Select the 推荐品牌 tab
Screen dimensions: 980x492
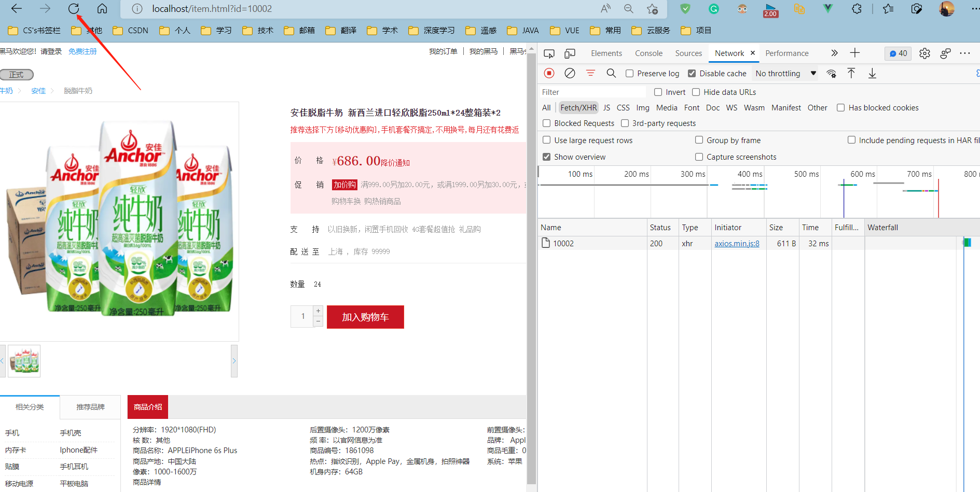(x=90, y=407)
